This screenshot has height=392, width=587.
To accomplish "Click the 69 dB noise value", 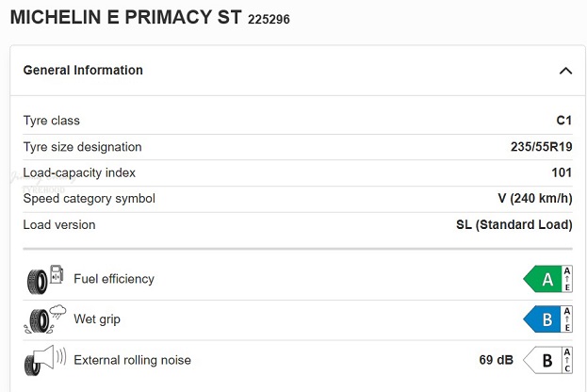I will [495, 360].
